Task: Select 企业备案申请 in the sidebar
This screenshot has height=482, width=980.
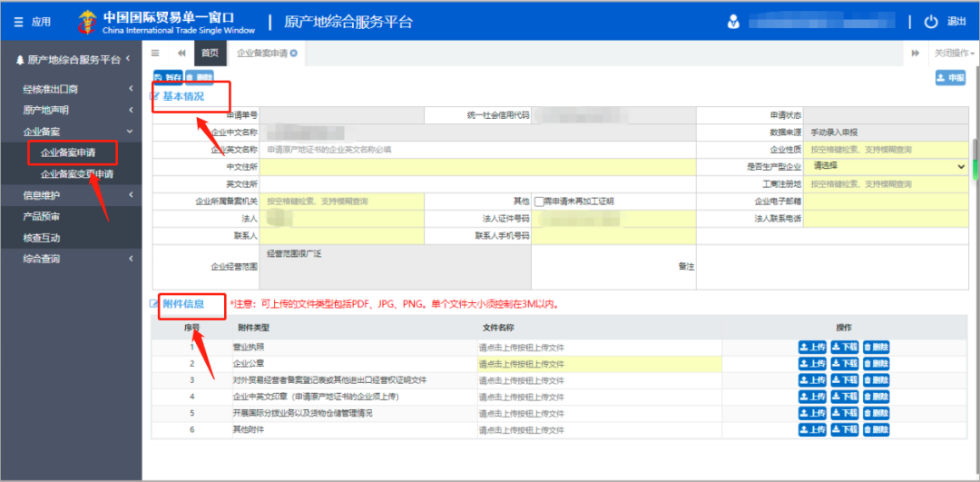Action: (x=68, y=152)
